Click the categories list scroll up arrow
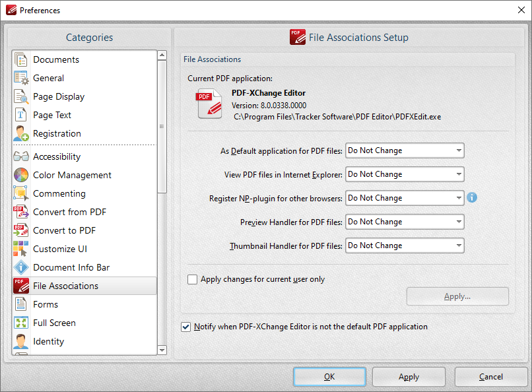 click(162, 55)
